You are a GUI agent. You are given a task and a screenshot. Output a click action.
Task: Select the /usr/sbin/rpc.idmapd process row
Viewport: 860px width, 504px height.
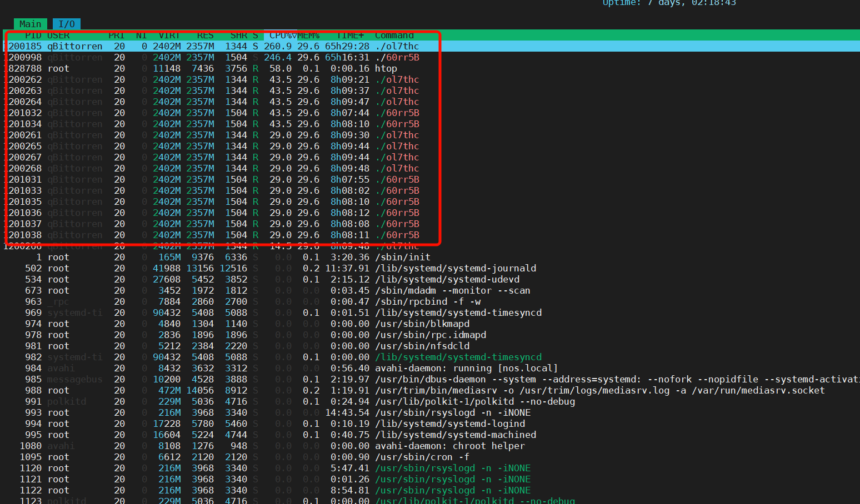431,335
